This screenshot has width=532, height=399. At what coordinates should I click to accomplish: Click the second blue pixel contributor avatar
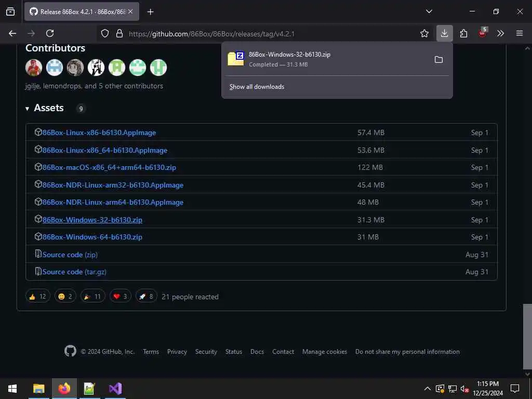coord(55,67)
